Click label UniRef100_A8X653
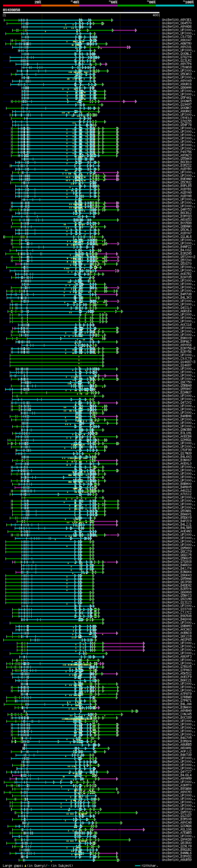Viewport: 197px width, 868px height. pyautogui.click(x=177, y=220)
